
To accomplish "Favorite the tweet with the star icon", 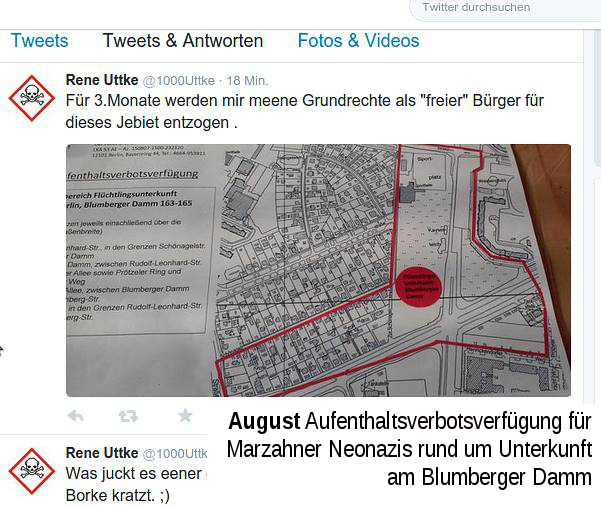I will (x=185, y=415).
